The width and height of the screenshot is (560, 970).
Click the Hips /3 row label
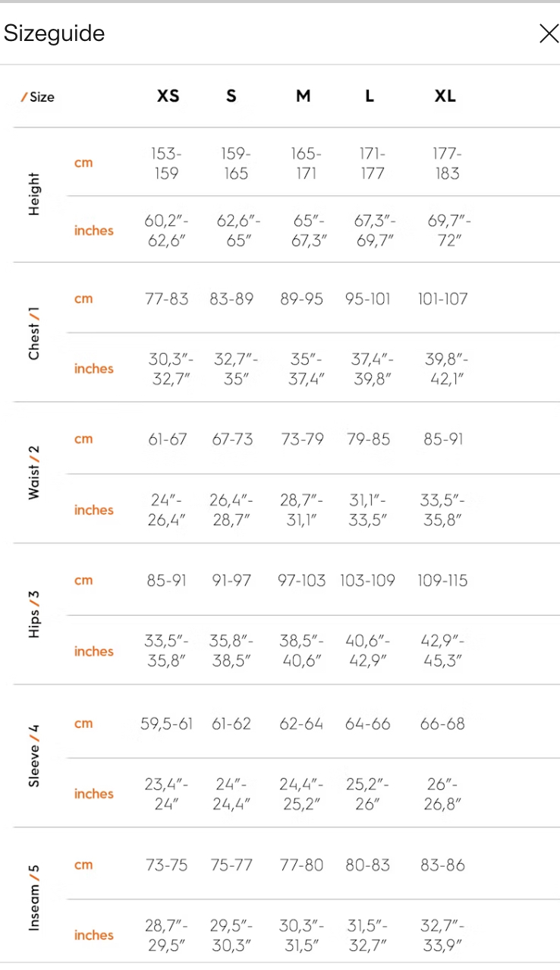click(x=33, y=613)
